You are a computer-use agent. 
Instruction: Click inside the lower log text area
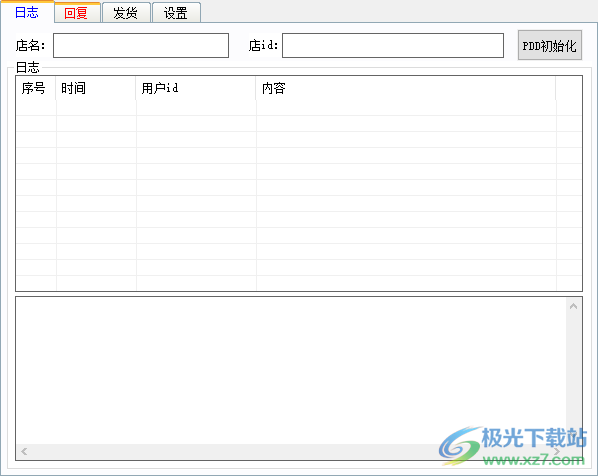(291, 371)
